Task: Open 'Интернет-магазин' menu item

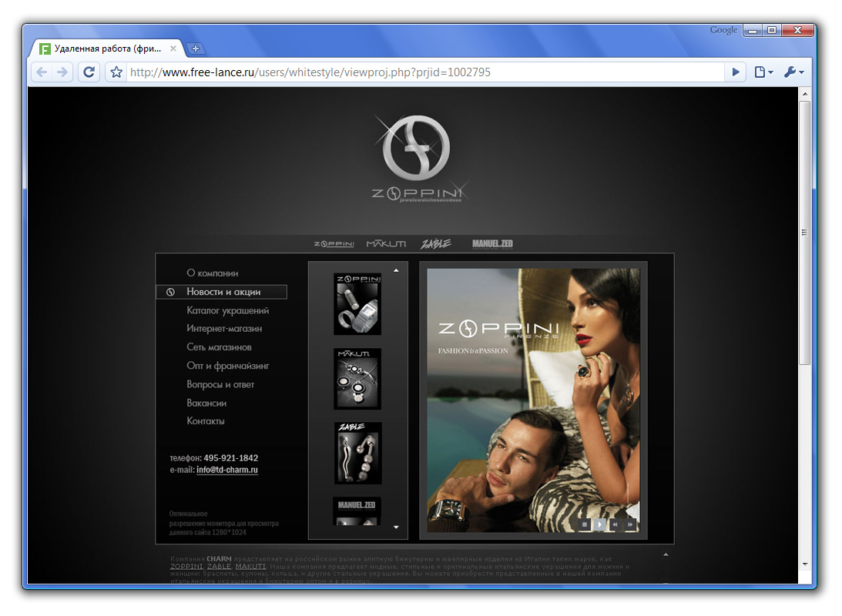Action: (224, 328)
